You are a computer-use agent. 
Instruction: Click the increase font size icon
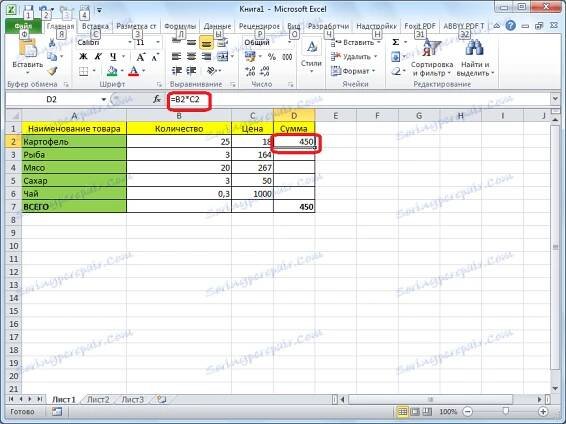[x=140, y=57]
